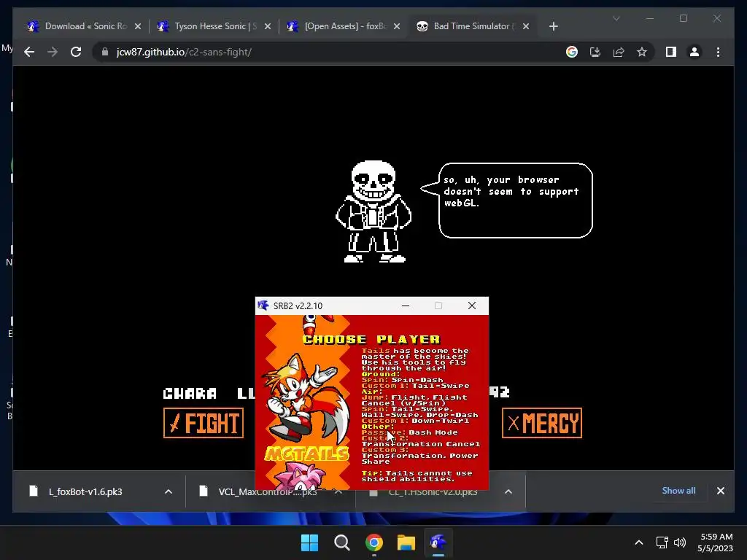Image resolution: width=747 pixels, height=560 pixels.
Task: Open the Chrome three-dot menu
Action: (718, 52)
